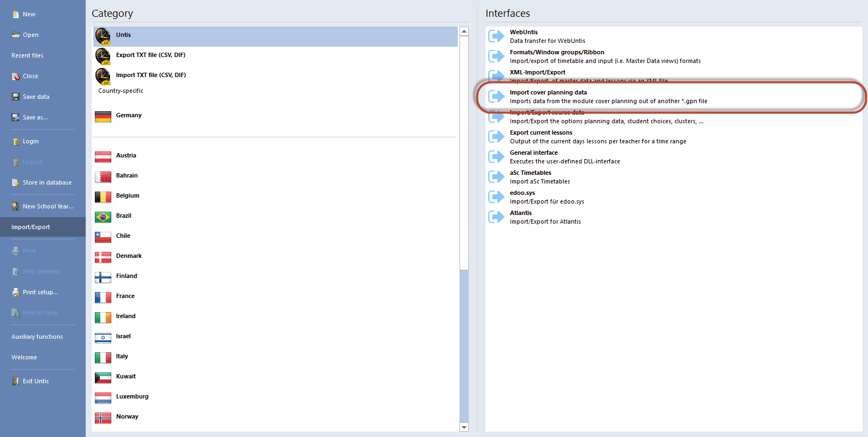The image size is (868, 437).
Task: Open the edoo.sys interface entry
Action: pyautogui.click(x=674, y=197)
